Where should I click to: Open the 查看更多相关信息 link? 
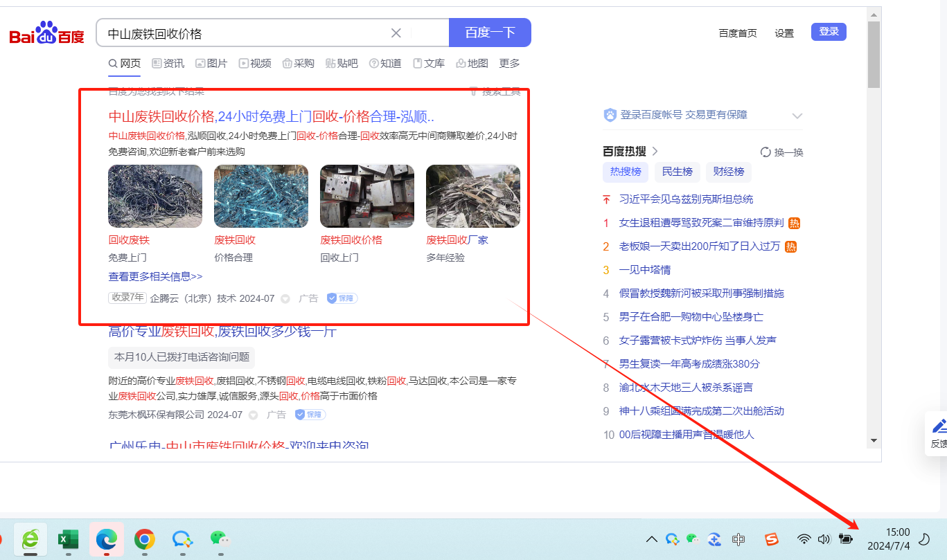click(155, 276)
